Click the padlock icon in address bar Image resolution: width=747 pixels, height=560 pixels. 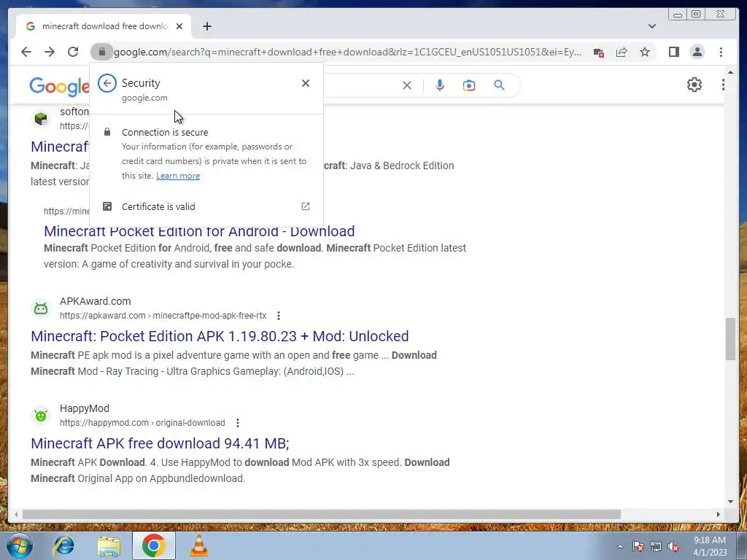pos(101,52)
